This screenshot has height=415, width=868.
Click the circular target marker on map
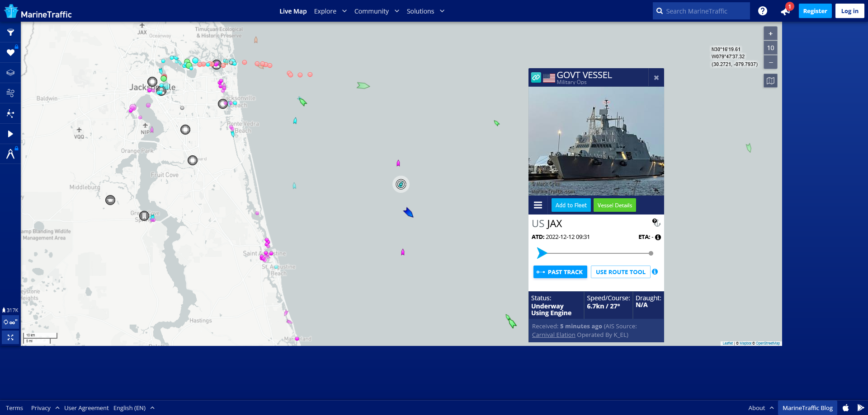click(401, 184)
